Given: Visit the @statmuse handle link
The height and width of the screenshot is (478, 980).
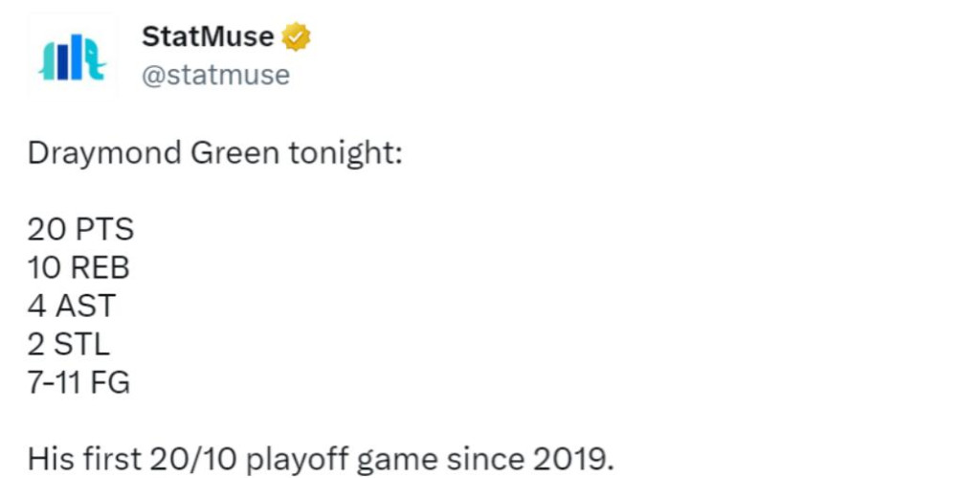Looking at the screenshot, I should pyautogui.click(x=215, y=76).
